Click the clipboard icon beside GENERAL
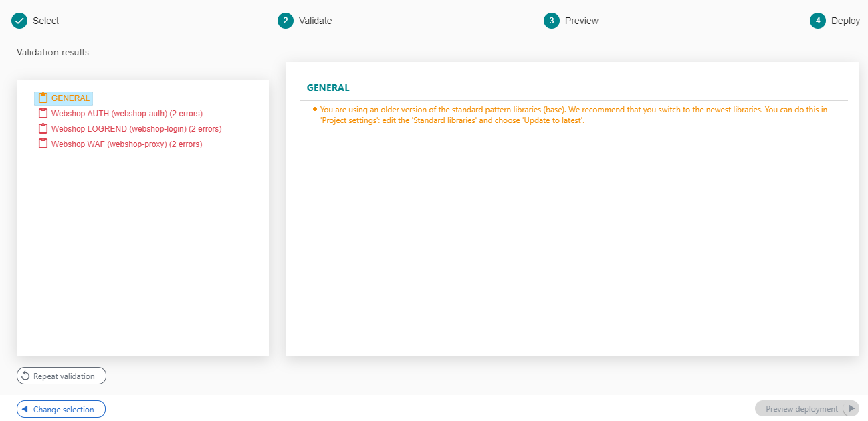Screen dimensions: 868x421 [43, 98]
